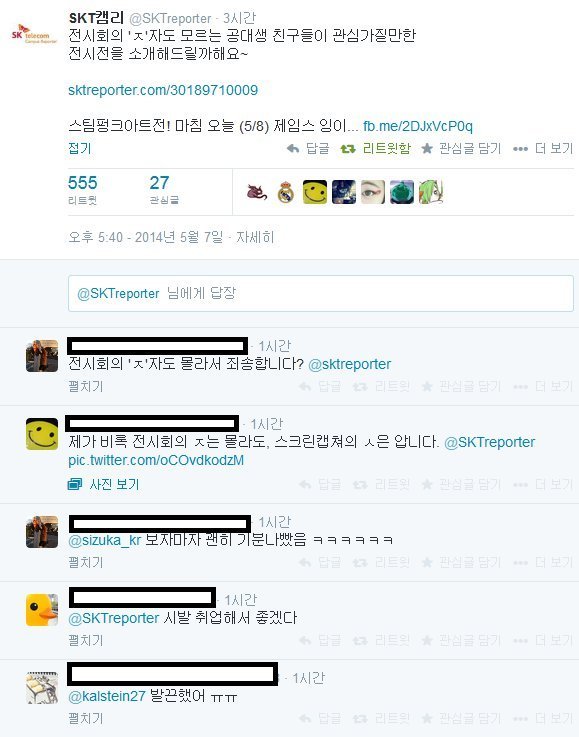Open the fb.me/2DJxVcP0q link
The image size is (579, 737).
click(418, 126)
